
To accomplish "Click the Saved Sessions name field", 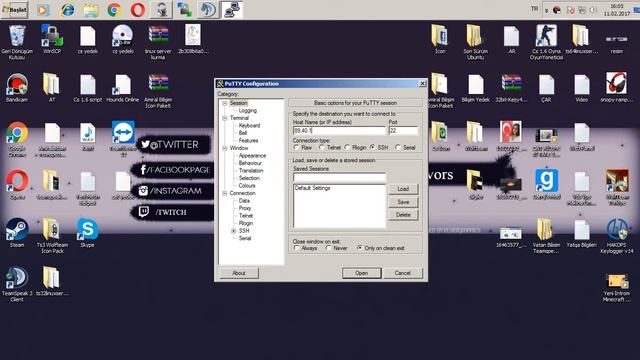I will [x=339, y=177].
